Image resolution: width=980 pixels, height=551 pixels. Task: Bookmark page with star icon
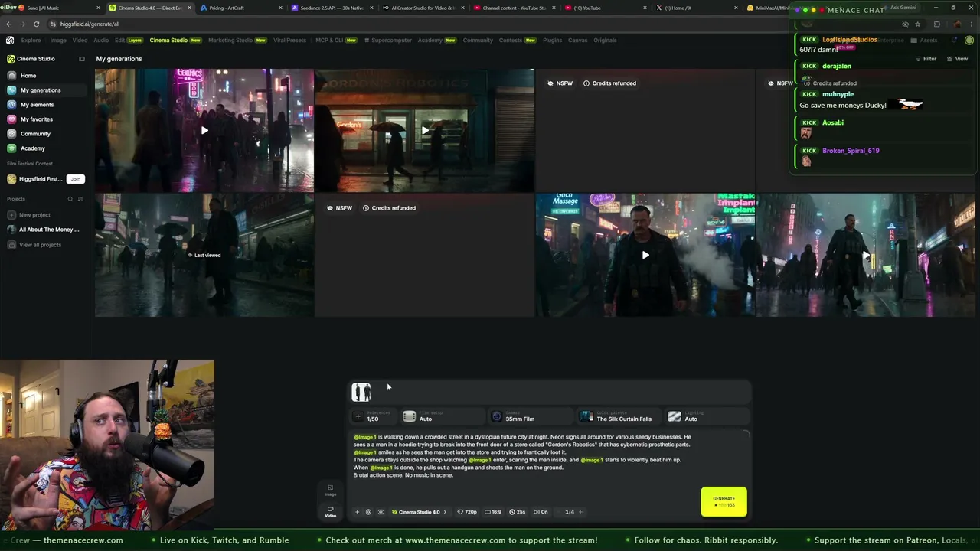917,24
